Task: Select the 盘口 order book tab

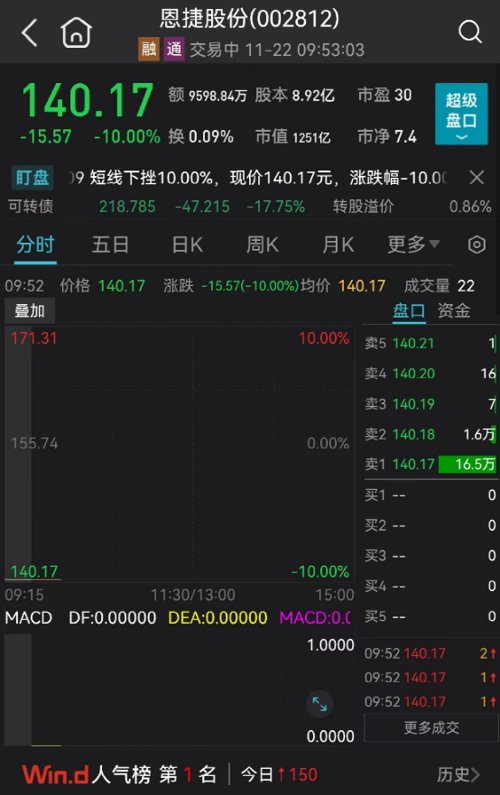Action: coord(409,310)
